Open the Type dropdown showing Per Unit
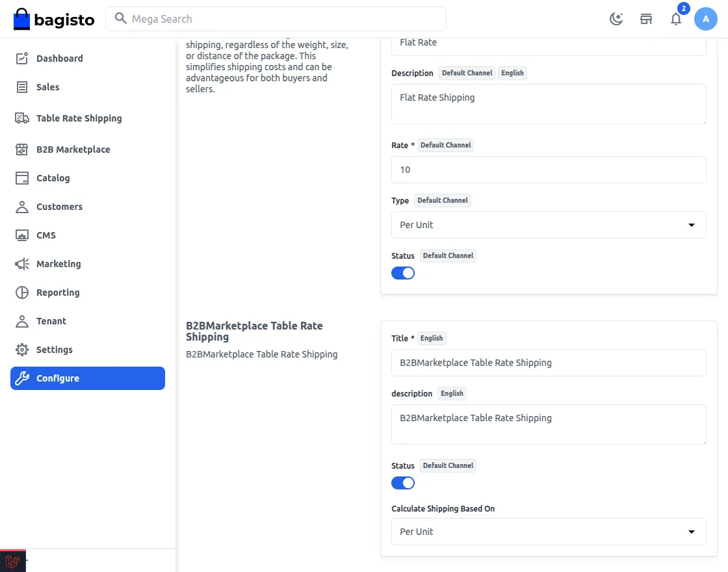The height and width of the screenshot is (572, 728). [x=548, y=224]
